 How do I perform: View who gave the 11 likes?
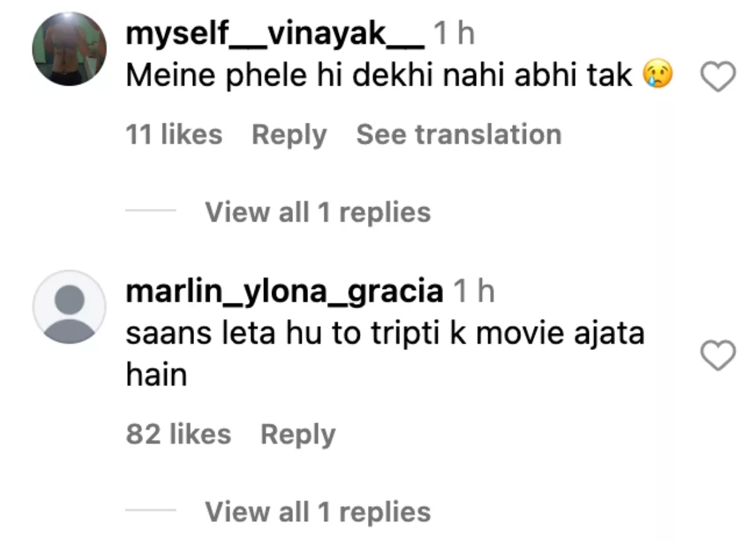174,135
